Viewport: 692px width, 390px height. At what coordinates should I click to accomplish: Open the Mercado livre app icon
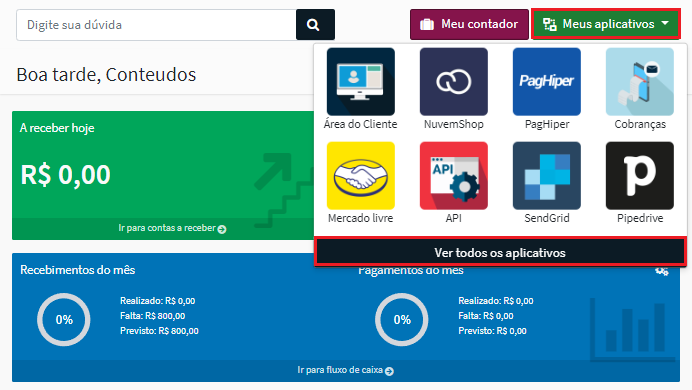click(361, 176)
